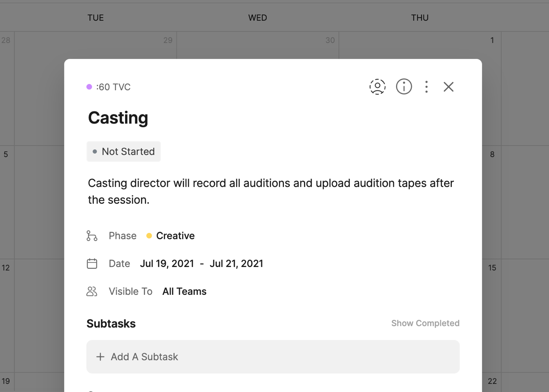The height and width of the screenshot is (392, 549).
Task: Open the task info icon
Action: (x=404, y=87)
